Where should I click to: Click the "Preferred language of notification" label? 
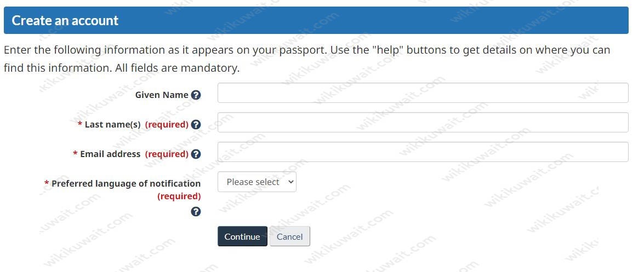tap(126, 184)
